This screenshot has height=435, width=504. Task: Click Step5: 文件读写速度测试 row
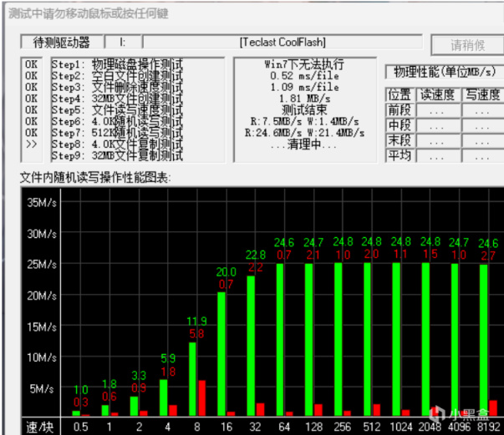point(117,110)
